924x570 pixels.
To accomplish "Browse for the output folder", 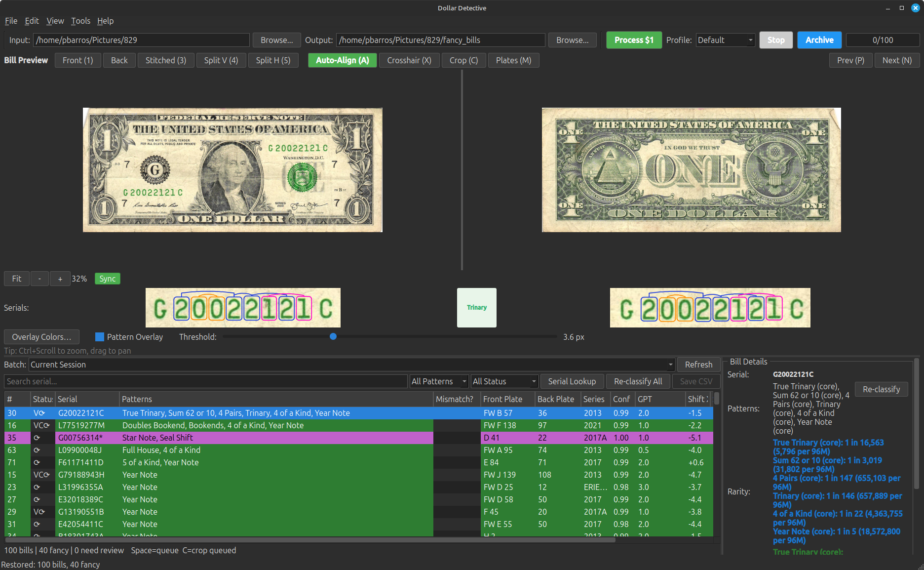I will (x=572, y=40).
